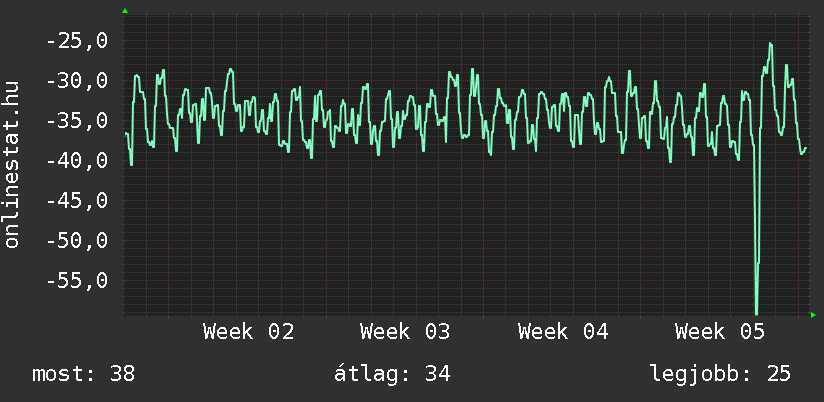This screenshot has height=402, width=824.
Task: Click the -35,0 Y-axis label
Action: click(x=77, y=121)
